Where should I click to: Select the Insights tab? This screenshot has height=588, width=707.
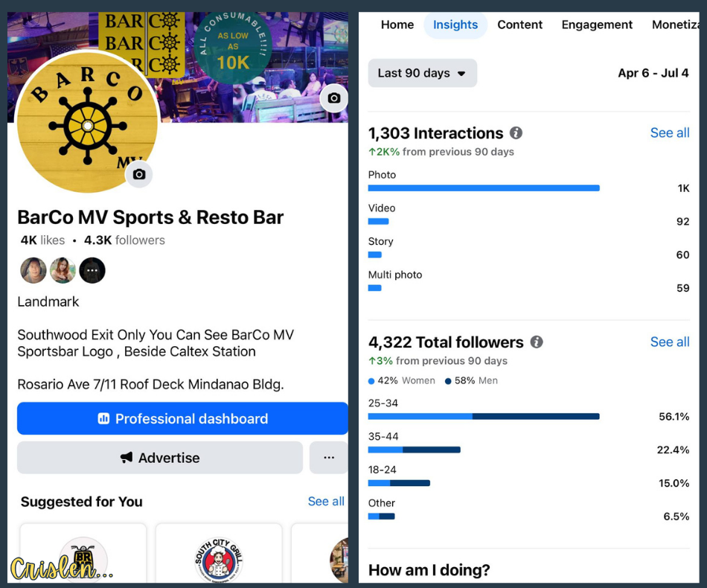(455, 25)
